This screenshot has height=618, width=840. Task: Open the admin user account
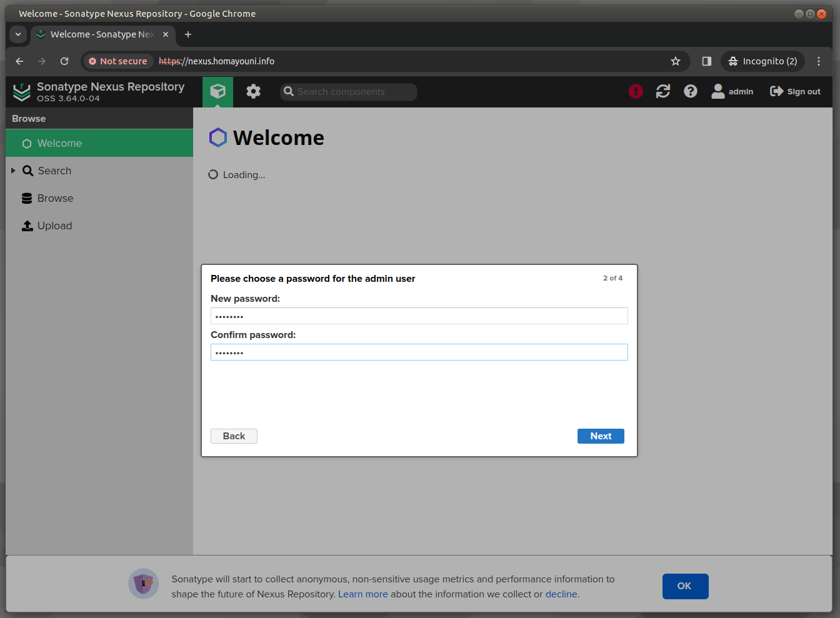coord(732,92)
